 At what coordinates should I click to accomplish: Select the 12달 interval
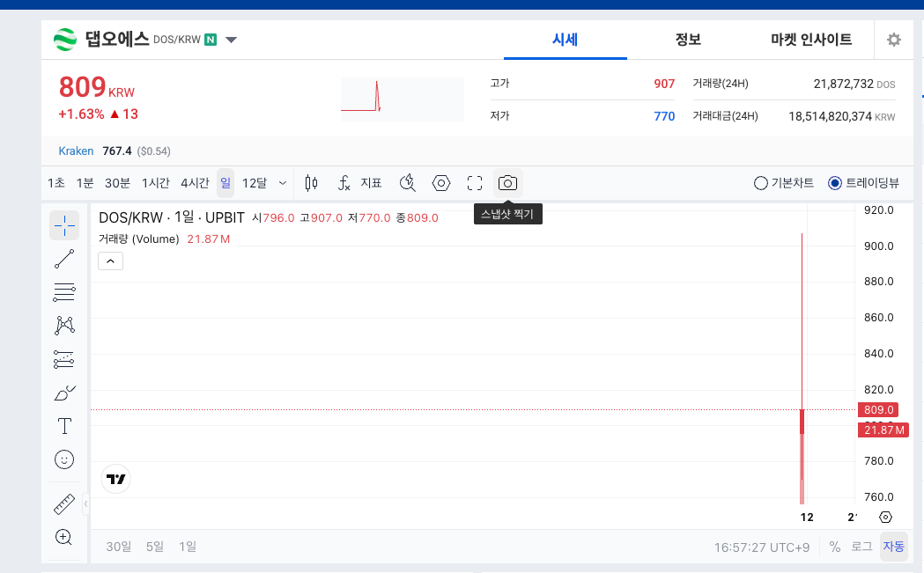[x=255, y=183]
